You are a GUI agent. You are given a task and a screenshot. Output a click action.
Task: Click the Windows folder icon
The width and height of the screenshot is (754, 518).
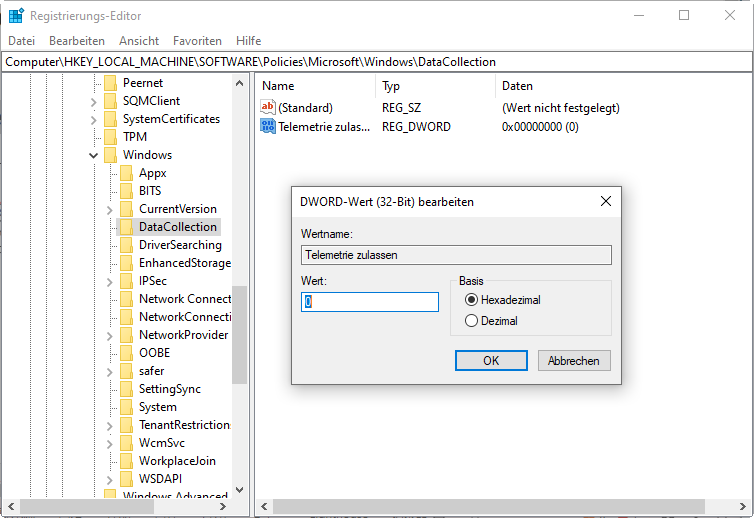pyautogui.click(x=111, y=155)
